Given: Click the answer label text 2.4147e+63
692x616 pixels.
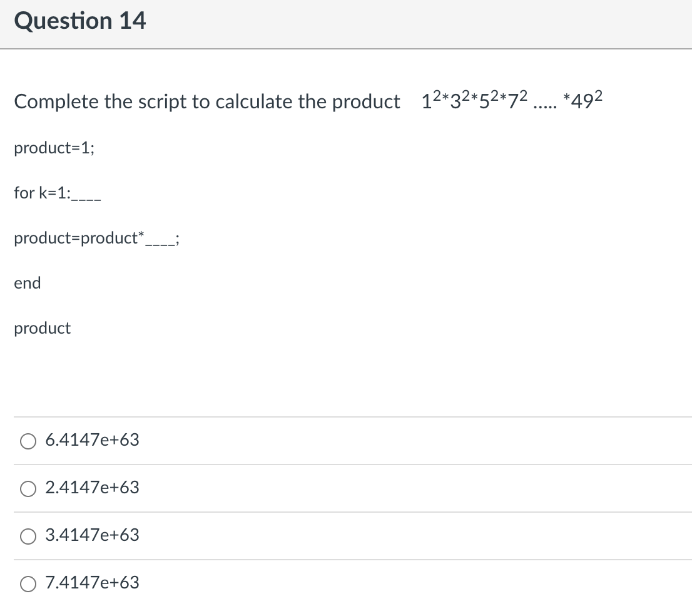Looking at the screenshot, I should [92, 488].
